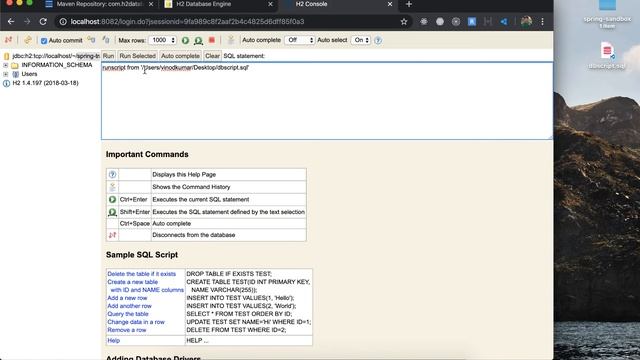Click 'Delete the table if it exists' link

[141, 274]
